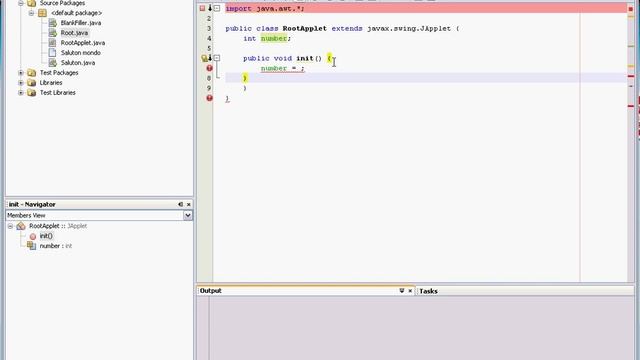This screenshot has width=640, height=360.
Task: Select RootApplet.java in the project tree
Action: pos(83,42)
